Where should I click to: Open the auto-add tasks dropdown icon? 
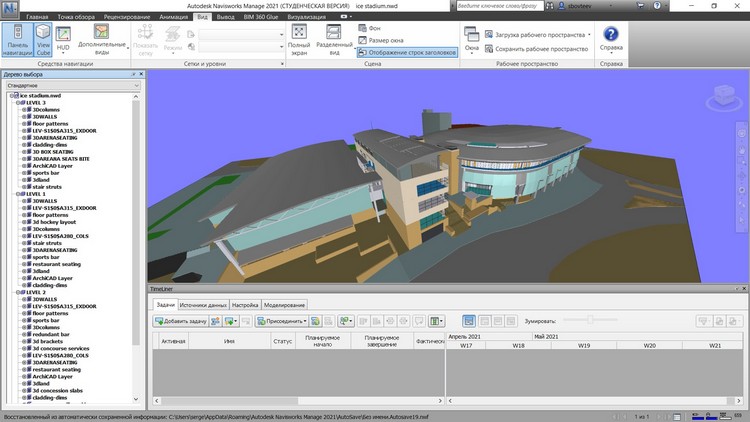coord(231,321)
